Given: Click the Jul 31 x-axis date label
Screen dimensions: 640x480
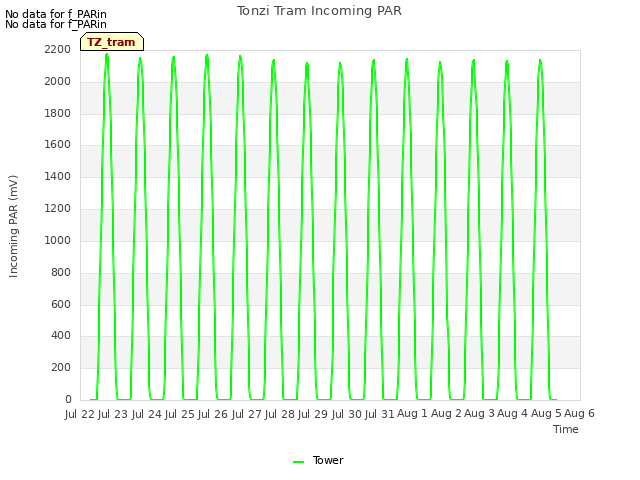Looking at the screenshot, I should click(380, 414).
